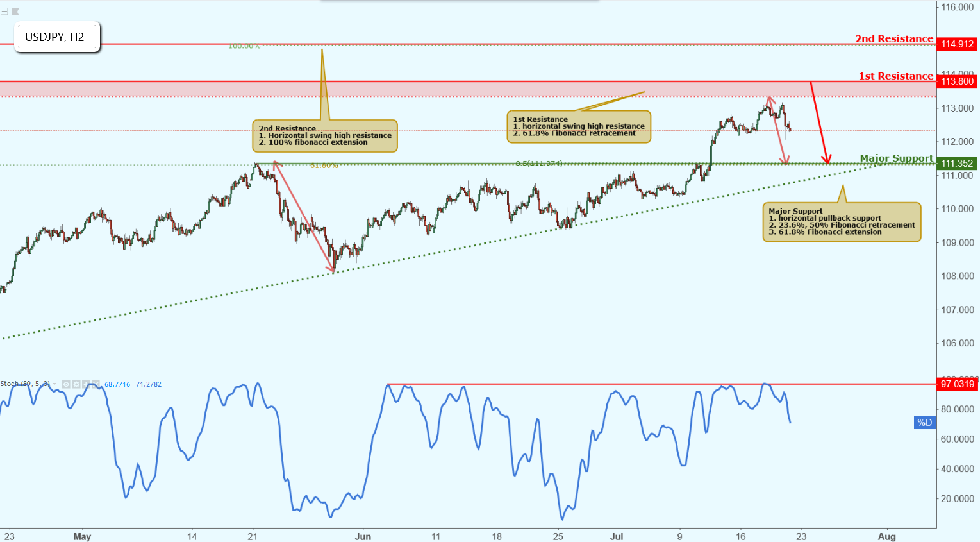The width and height of the screenshot is (980, 542).
Task: Click the 100.00% Fibonacci extension label
Action: (244, 46)
